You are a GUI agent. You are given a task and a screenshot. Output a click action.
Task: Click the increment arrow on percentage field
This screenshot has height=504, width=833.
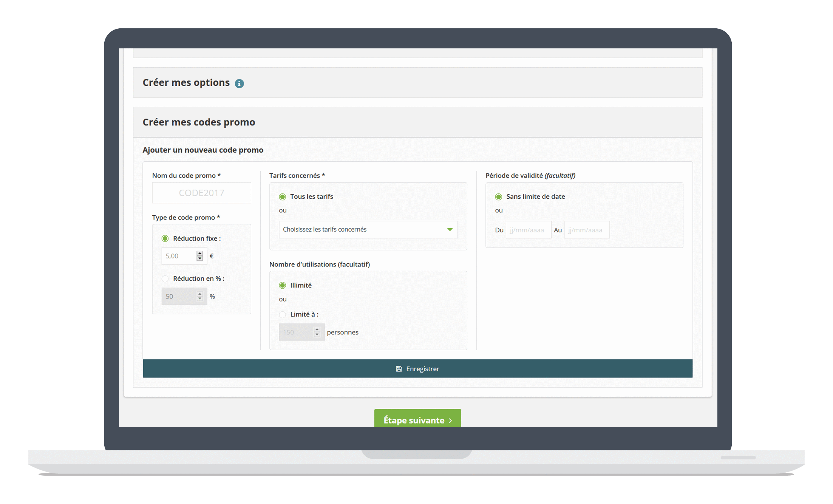click(201, 292)
